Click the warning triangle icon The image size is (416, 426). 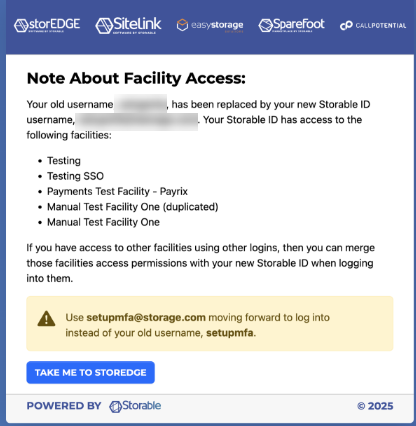pos(46,319)
